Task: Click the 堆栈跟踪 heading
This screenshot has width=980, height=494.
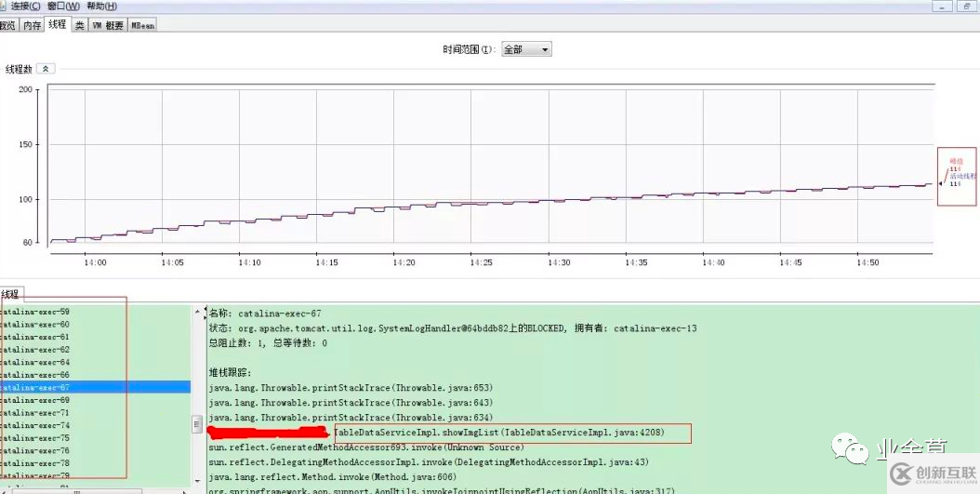Action: click(x=230, y=373)
